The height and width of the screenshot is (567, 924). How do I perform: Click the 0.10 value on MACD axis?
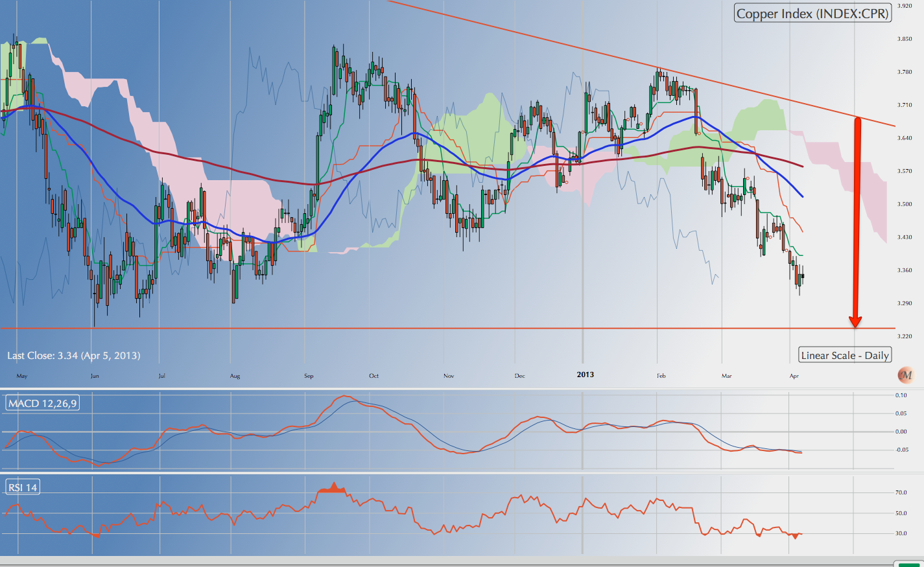901,395
